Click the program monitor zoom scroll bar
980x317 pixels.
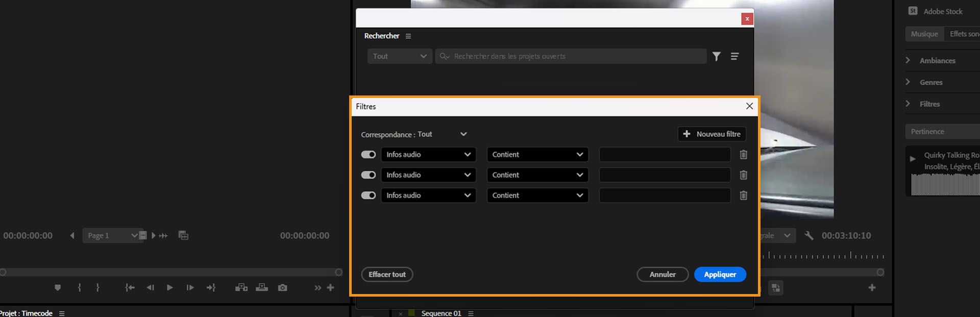(822, 273)
